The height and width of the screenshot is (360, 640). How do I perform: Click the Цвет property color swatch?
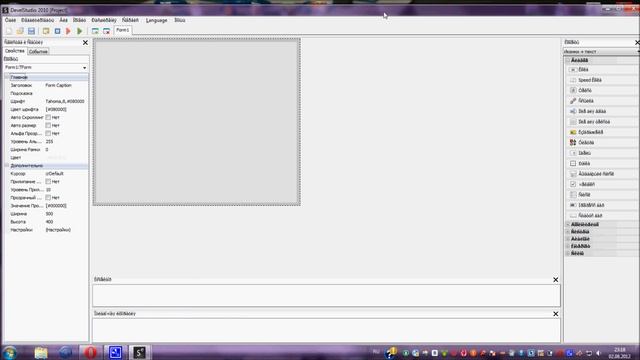point(56,158)
